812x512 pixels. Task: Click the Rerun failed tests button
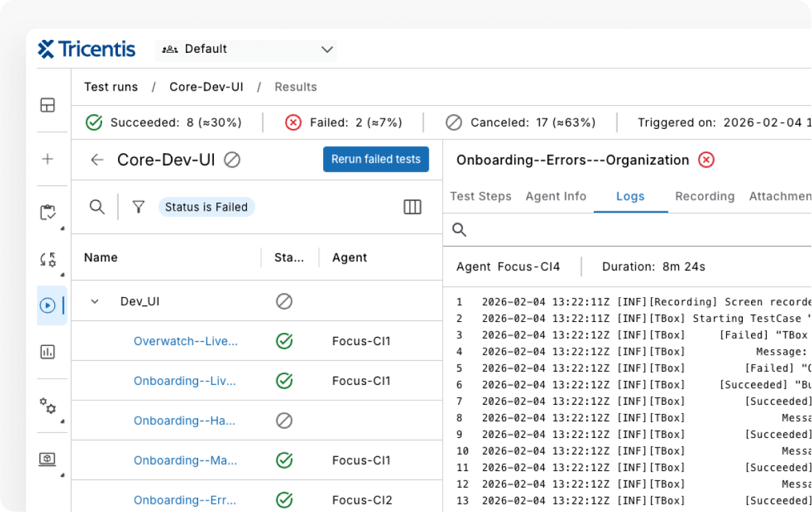coord(376,159)
